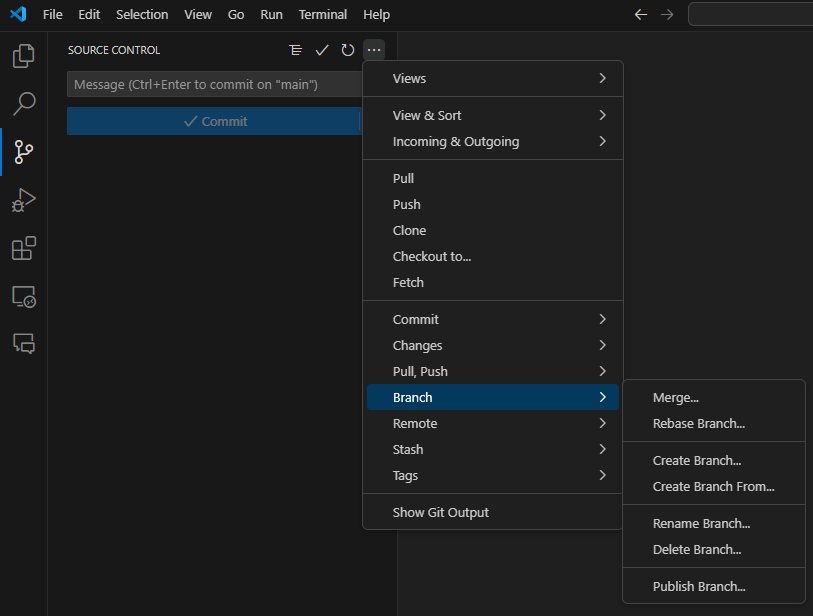Open the Explorer view in activity bar
Viewport: 813px width, 616px height.
pos(24,56)
